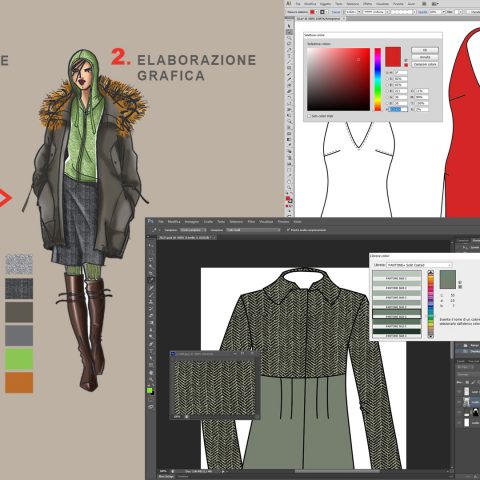Select the Photoshop document tab
This screenshot has height=480, width=480.
[188, 238]
